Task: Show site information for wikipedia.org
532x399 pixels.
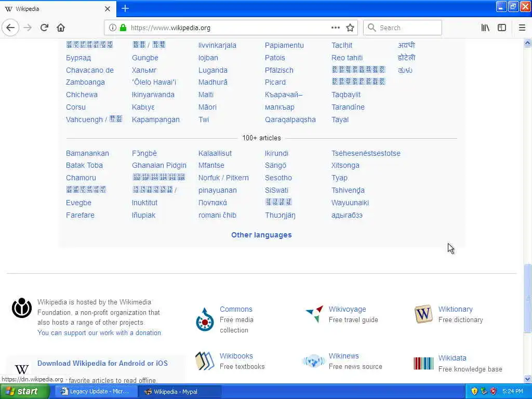Action: (x=113, y=28)
